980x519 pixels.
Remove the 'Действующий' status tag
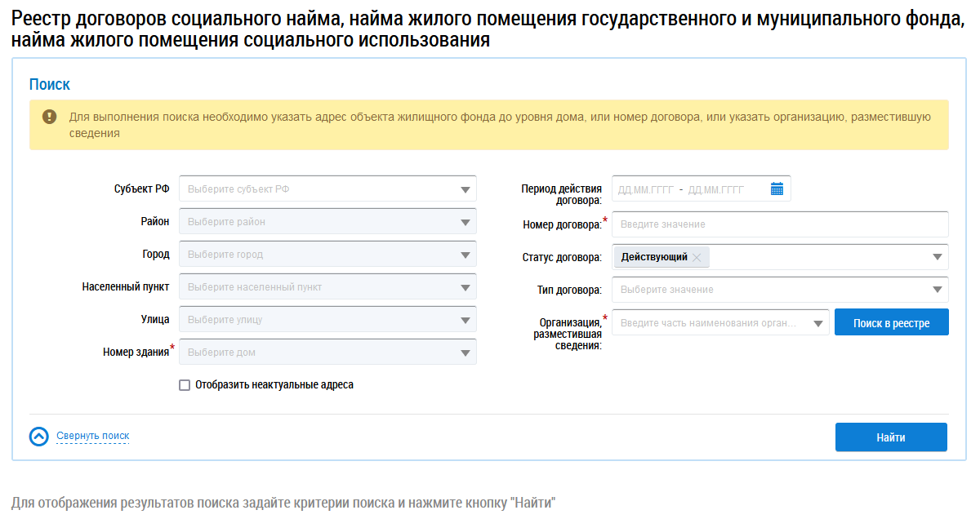click(697, 258)
